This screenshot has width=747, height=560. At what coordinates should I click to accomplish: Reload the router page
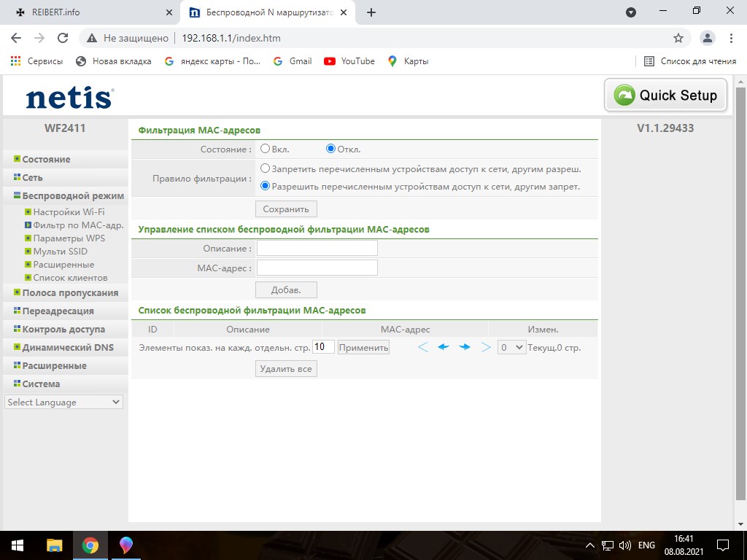(x=63, y=38)
